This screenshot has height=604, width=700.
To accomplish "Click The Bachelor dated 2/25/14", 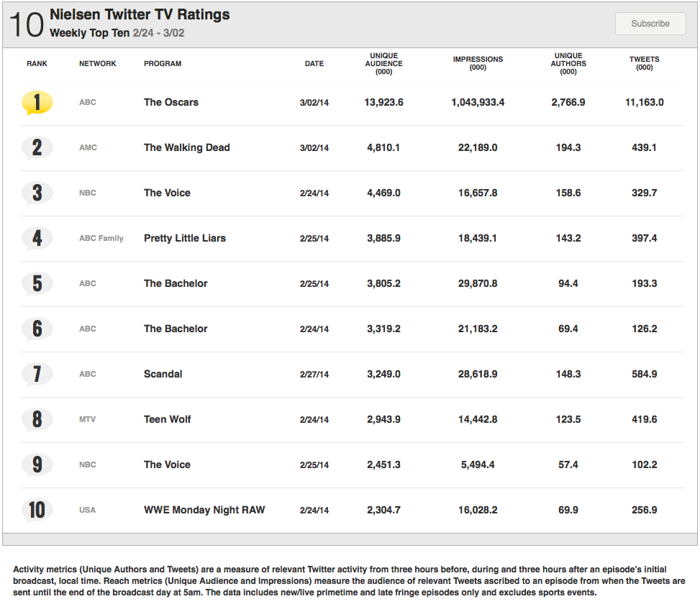I will 176,283.
